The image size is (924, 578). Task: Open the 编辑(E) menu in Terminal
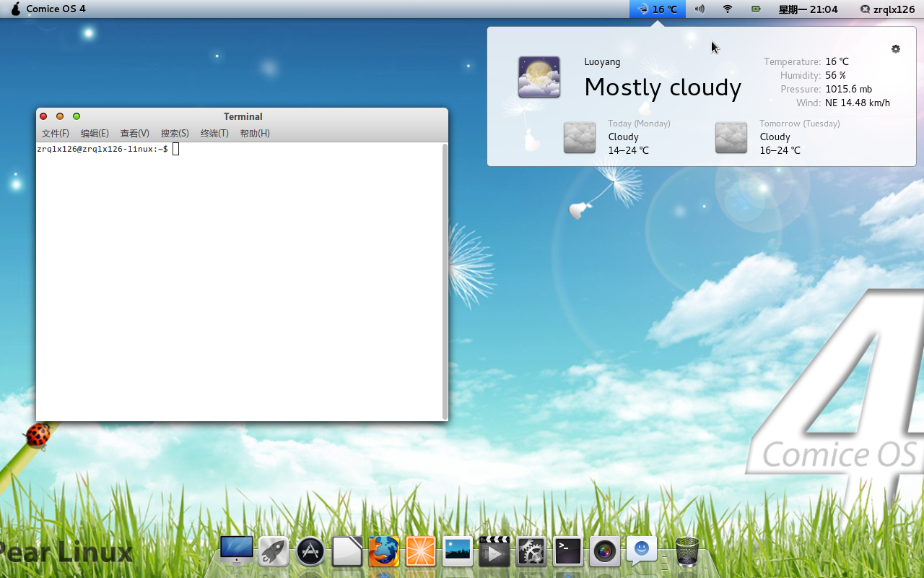(95, 134)
